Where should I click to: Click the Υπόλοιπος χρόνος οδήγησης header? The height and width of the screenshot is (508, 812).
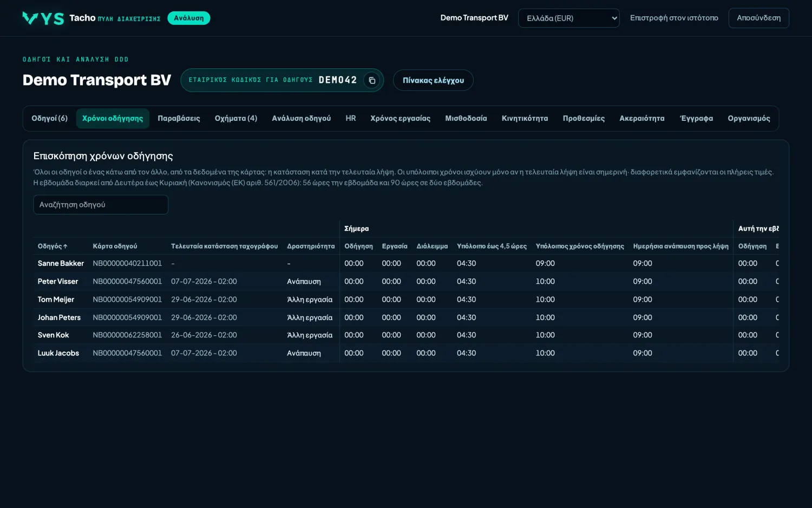[x=580, y=246]
